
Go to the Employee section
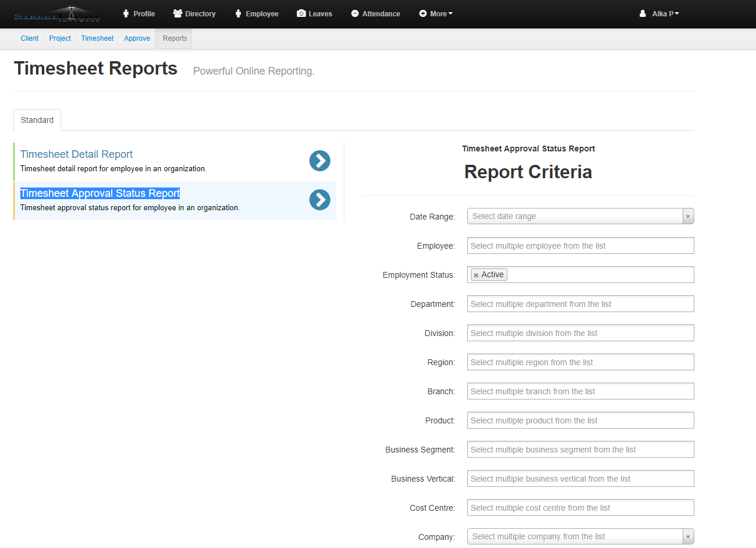coord(257,14)
